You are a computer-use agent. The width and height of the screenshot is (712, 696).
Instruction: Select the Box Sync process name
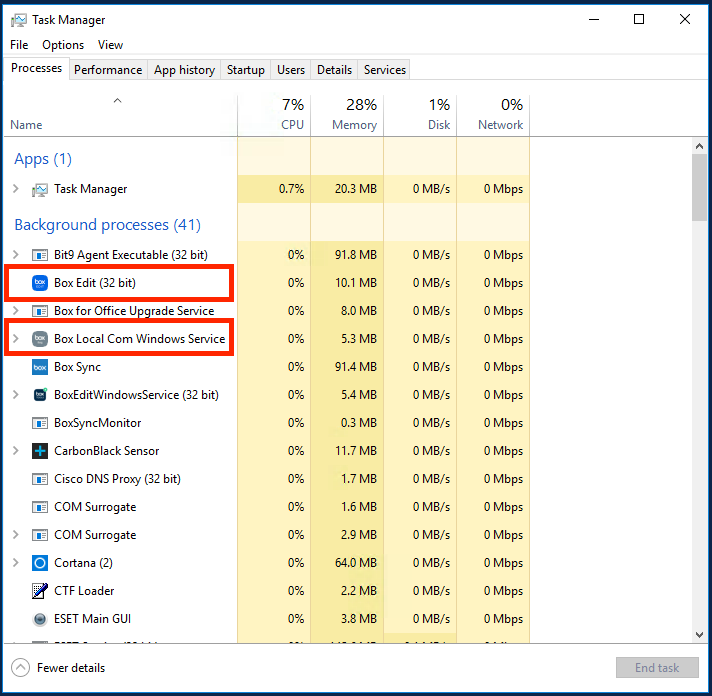(x=78, y=367)
